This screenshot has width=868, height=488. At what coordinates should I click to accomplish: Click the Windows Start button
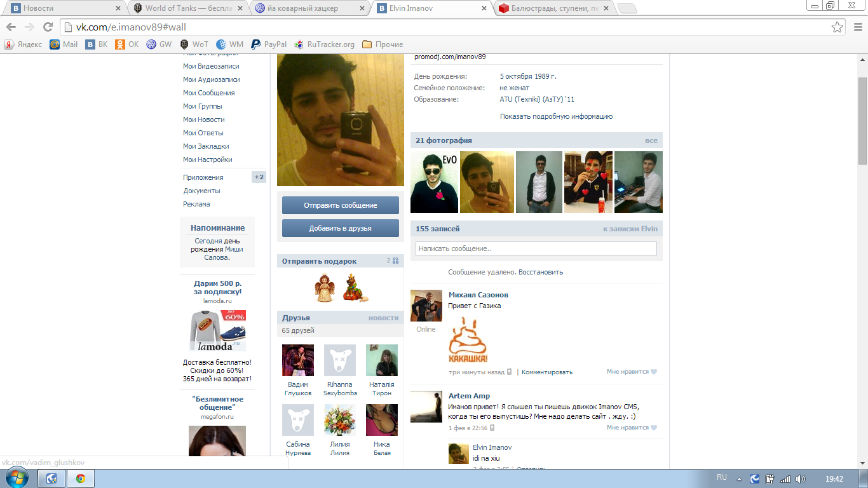(x=17, y=478)
